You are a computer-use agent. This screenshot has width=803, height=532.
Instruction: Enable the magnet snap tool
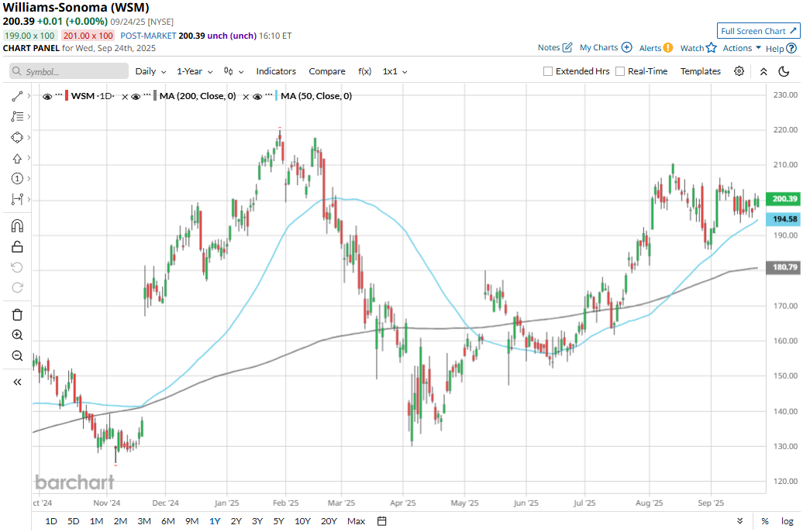(x=17, y=226)
